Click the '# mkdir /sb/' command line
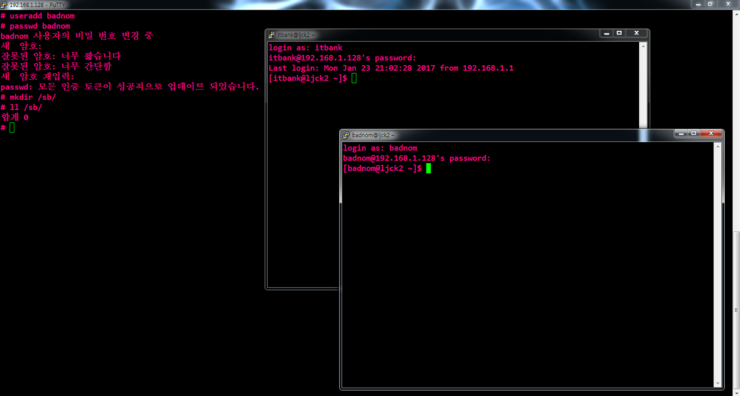 click(x=28, y=97)
